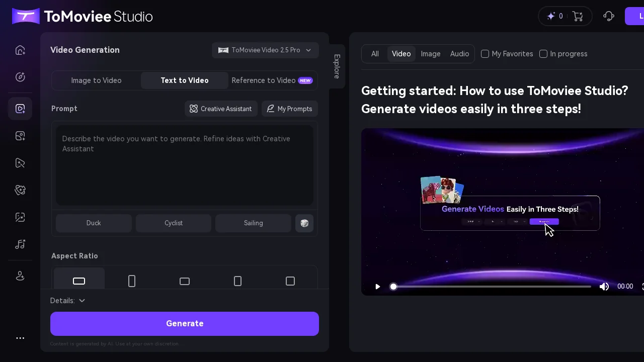Open the account icon at sidebar bottom
644x362 pixels.
pos(20,276)
